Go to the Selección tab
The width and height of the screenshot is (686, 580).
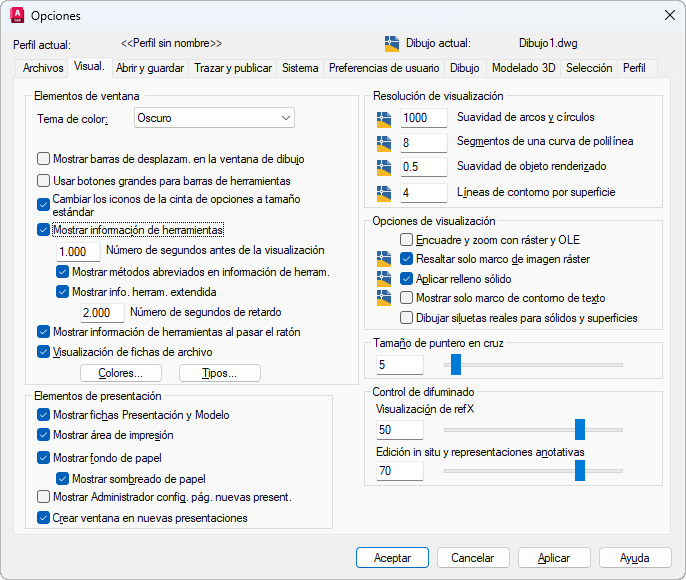589,68
